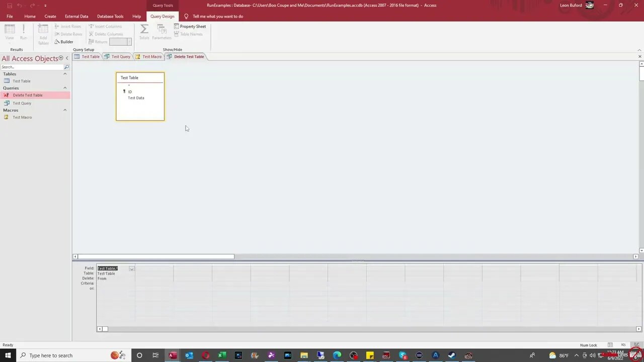Switch to the Home ribbon tab

point(30,16)
